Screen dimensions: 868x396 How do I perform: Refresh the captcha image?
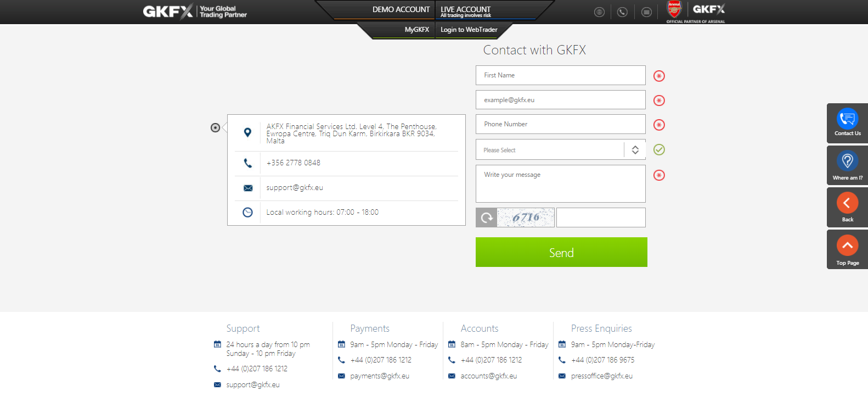tap(486, 217)
